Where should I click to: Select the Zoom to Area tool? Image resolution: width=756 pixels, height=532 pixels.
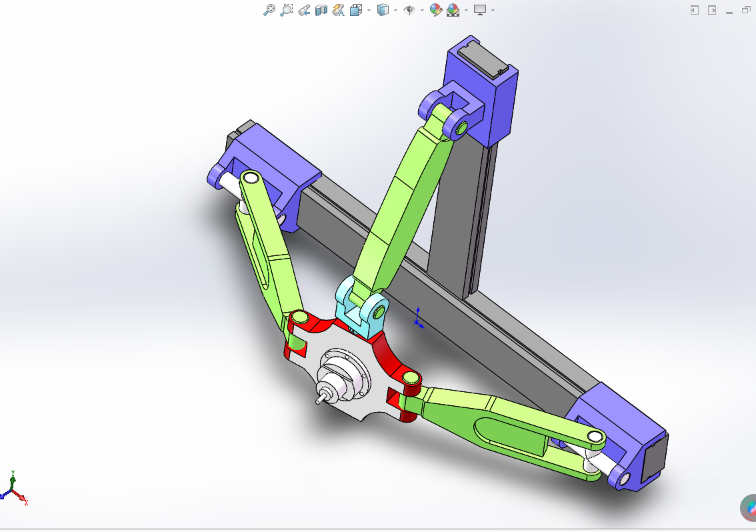287,10
